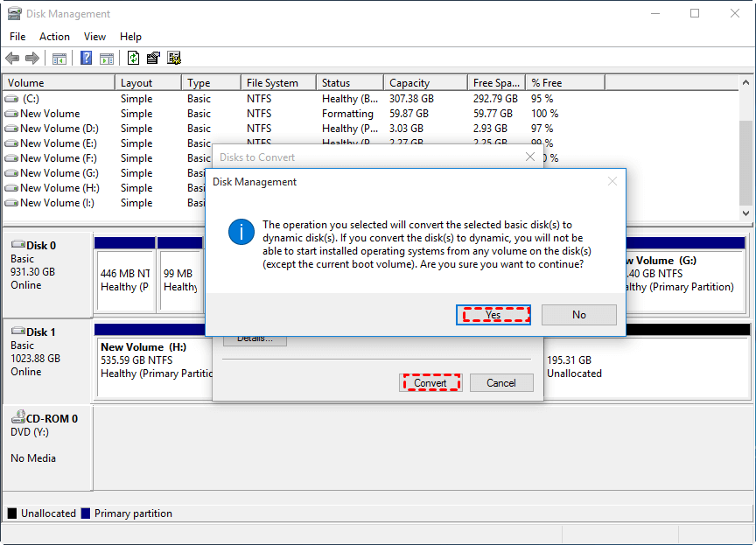The image size is (756, 545).
Task: Click drive icon for New Volume (D:)
Action: click(11, 129)
